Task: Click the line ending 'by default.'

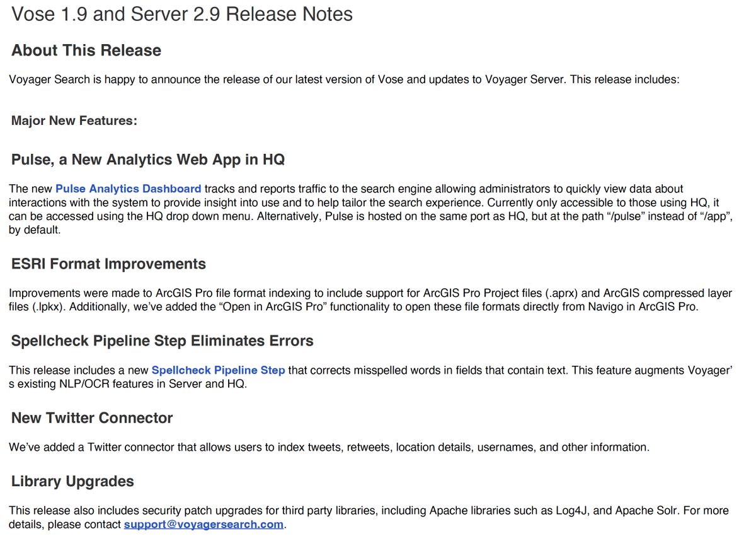Action: click(x=35, y=230)
